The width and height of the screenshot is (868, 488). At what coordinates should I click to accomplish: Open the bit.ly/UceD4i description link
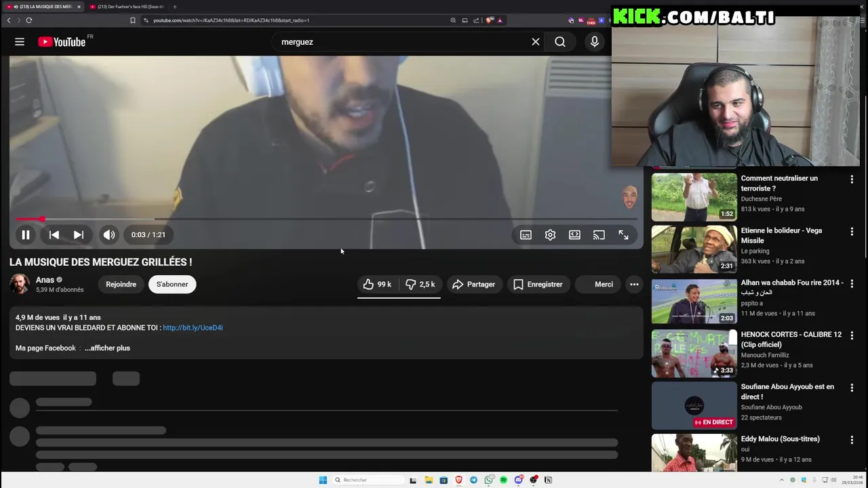click(193, 328)
